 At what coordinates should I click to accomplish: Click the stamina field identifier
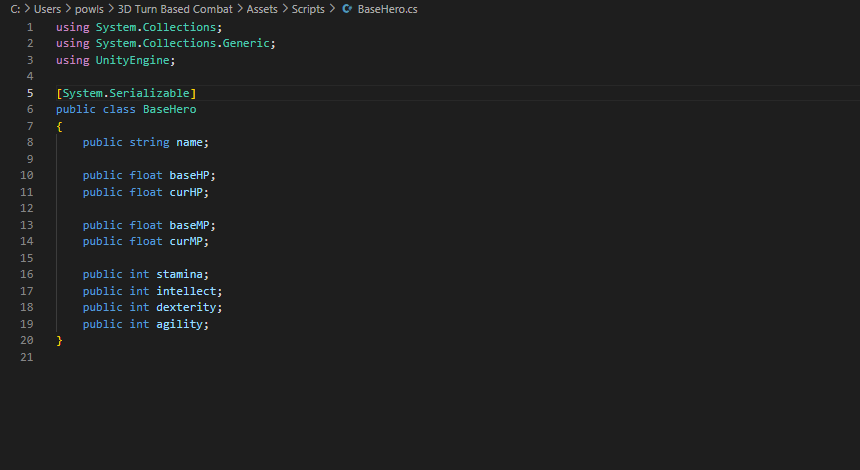coord(179,274)
